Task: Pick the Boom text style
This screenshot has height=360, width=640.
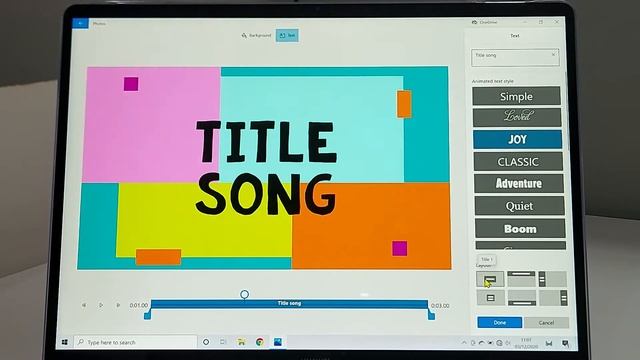Action: (x=520, y=229)
